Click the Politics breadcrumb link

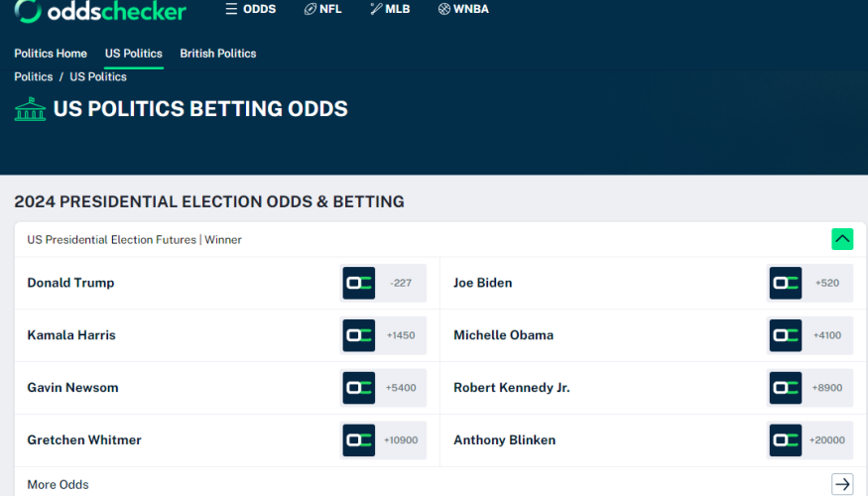[33, 77]
